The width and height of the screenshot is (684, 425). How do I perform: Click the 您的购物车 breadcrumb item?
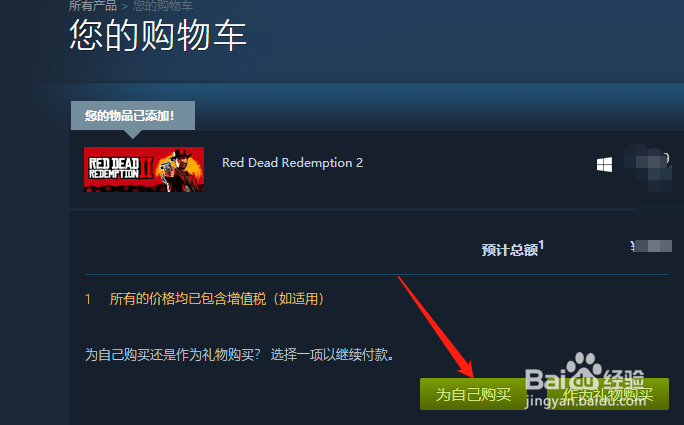coord(163,6)
